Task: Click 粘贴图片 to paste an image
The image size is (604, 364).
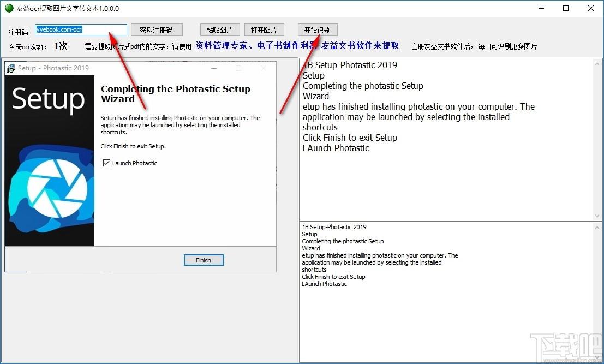Action: point(219,30)
